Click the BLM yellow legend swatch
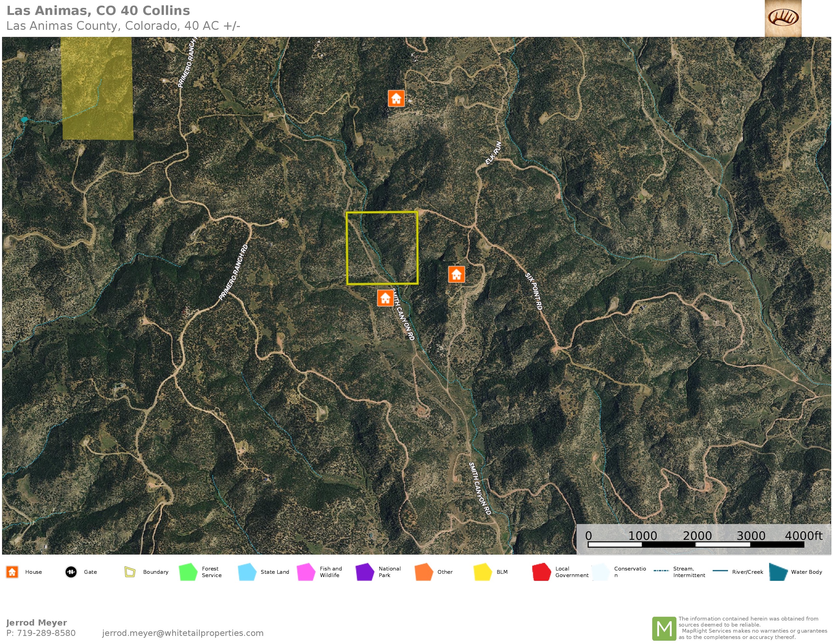Viewport: 833px width, 644px height. pos(483,572)
